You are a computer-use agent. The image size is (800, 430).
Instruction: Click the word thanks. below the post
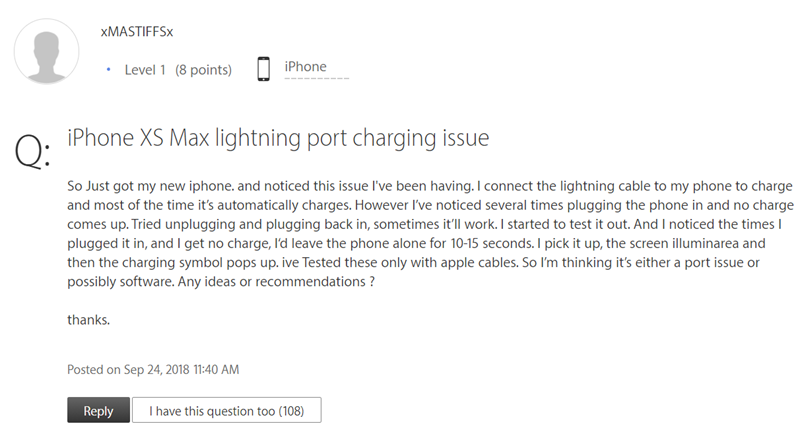(x=88, y=320)
